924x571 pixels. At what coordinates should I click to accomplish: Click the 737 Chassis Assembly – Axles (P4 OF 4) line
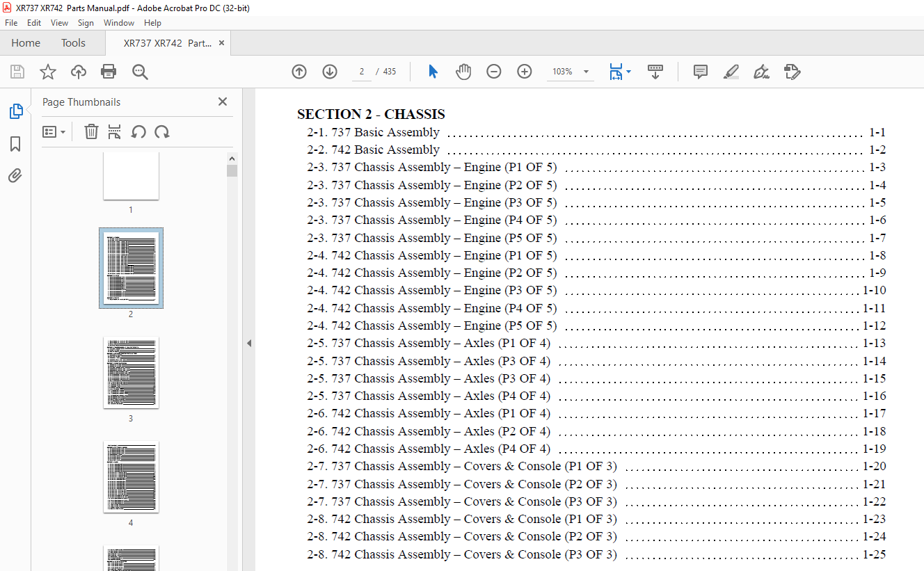596,396
